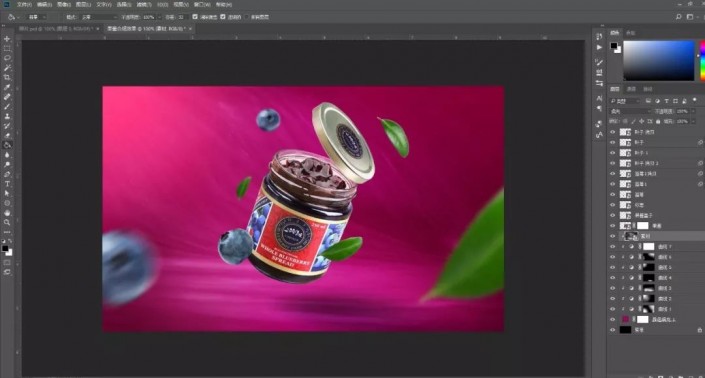Open the blend mode dropdown in Layers panel

point(630,111)
